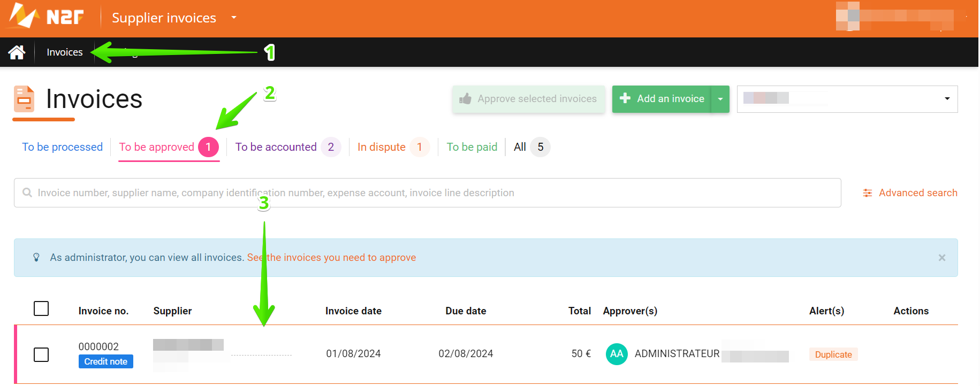The width and height of the screenshot is (980, 386).
Task: Click the Alert(s) column header
Action: (x=826, y=311)
